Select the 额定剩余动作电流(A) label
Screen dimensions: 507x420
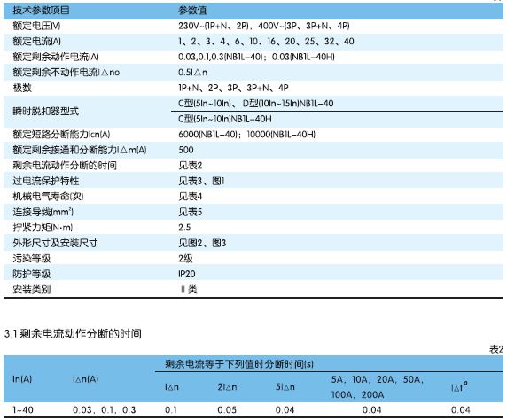click(56, 57)
